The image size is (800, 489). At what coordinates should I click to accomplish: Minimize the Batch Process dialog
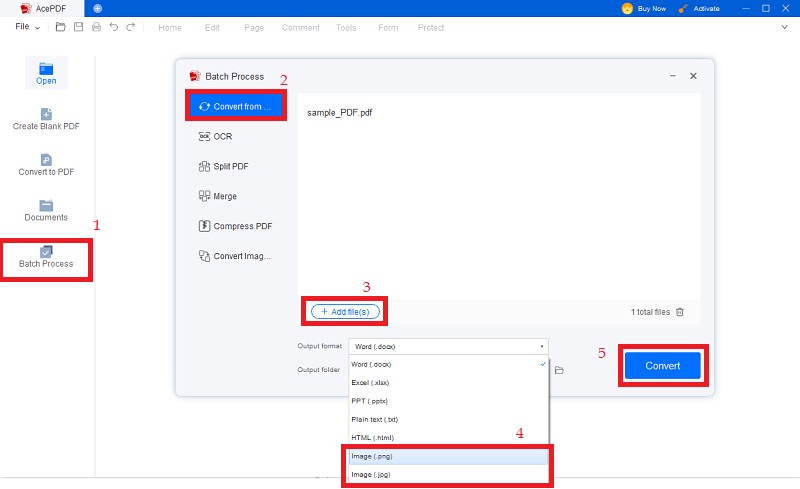point(673,76)
